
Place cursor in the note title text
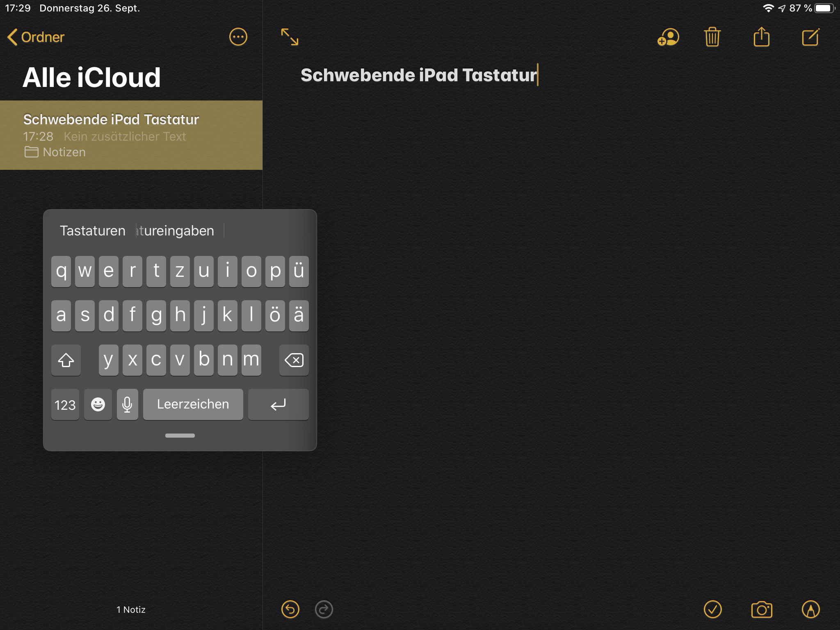point(418,75)
